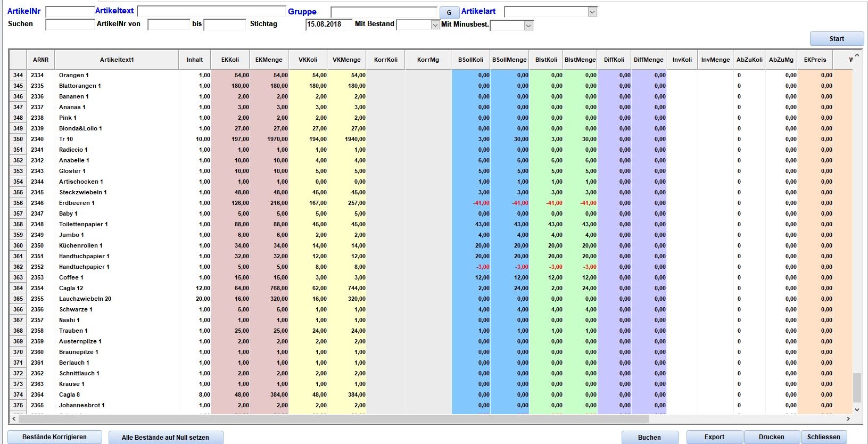The height and width of the screenshot is (444, 868).
Task: Click the Start button
Action: click(837, 38)
